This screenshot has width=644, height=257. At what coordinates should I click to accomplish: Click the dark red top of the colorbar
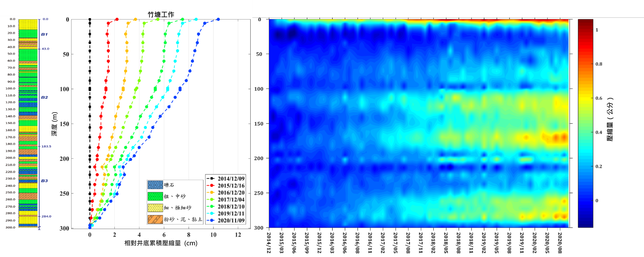pos(585,22)
